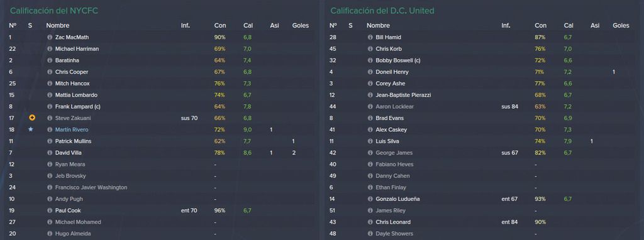This screenshot has width=644, height=240.
Task: Click the info icon next to Bill Hamid
Action: [x=370, y=37]
